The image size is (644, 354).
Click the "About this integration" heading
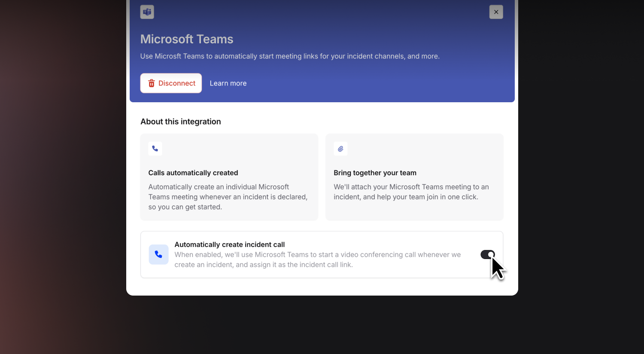coord(180,122)
